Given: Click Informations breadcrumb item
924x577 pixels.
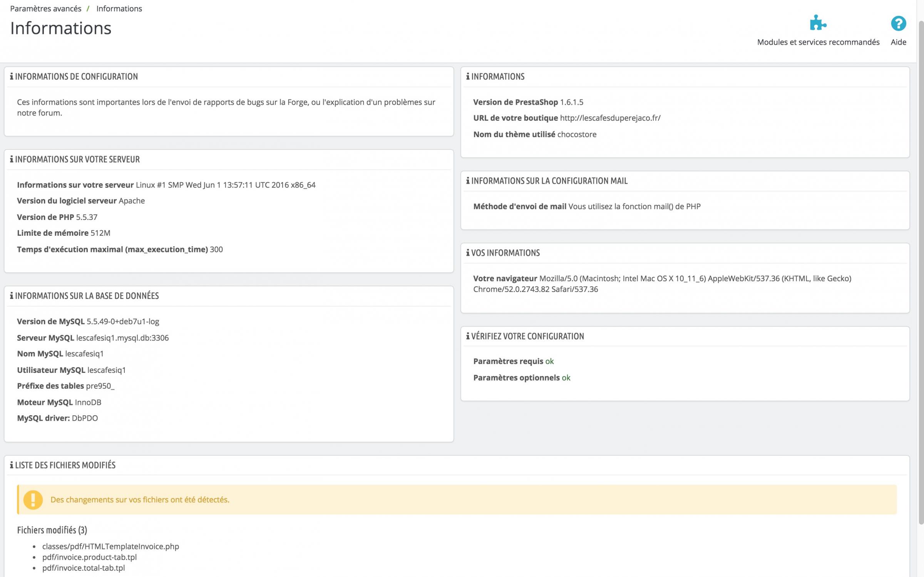Looking at the screenshot, I should click(119, 8).
